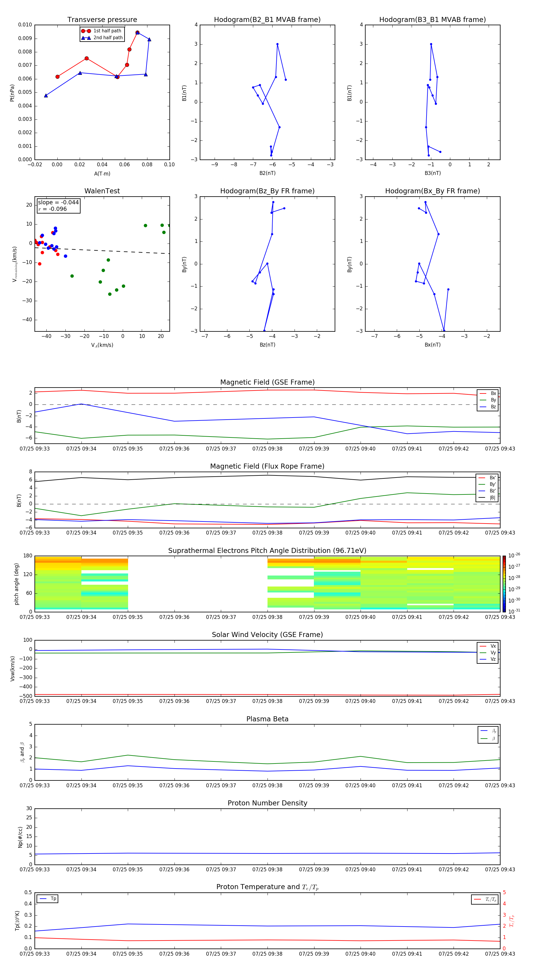
Task: Select the Vy legend entry
Action: pos(488,653)
